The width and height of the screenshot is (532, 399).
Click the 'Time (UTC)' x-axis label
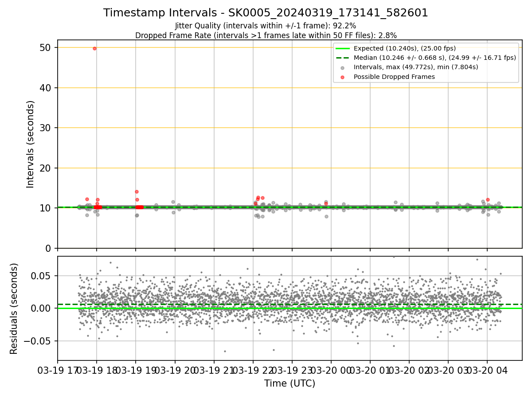click(289, 383)
